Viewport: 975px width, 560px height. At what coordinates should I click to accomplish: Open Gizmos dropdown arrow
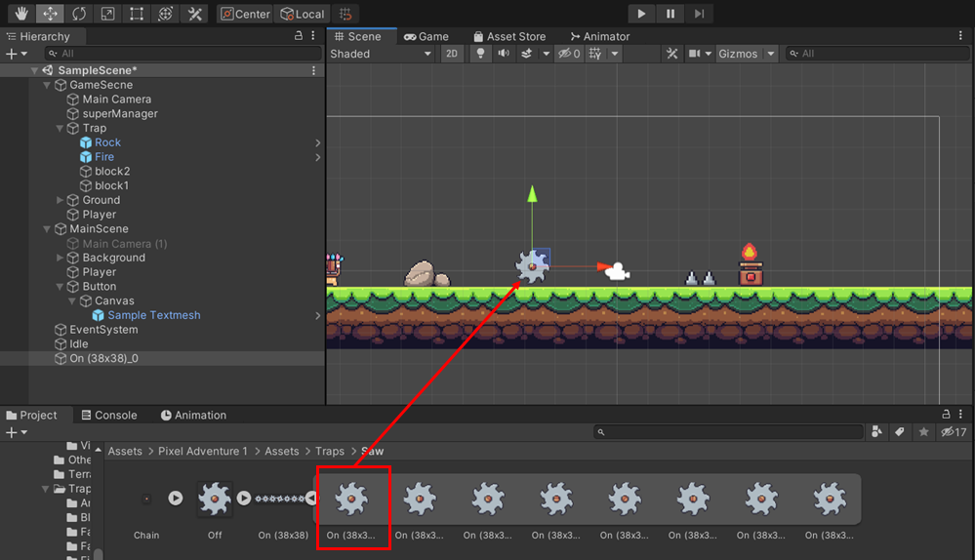tap(771, 54)
